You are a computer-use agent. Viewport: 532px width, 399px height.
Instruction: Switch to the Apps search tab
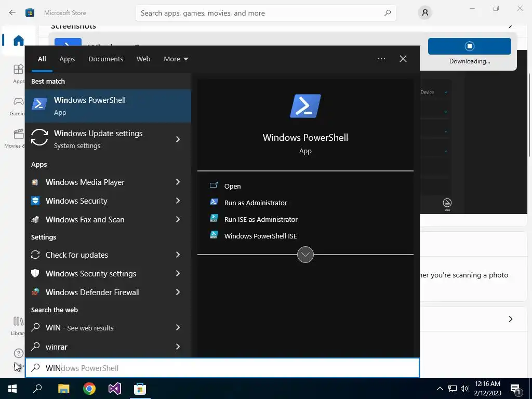(67, 59)
